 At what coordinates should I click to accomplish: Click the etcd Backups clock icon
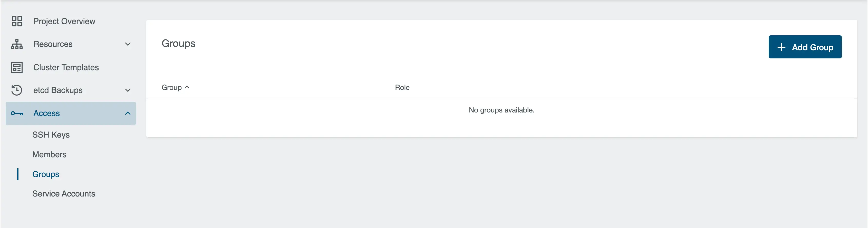pos(17,90)
